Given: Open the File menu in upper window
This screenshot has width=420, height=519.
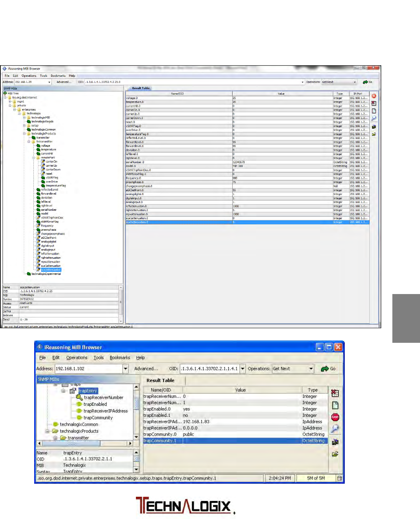Looking at the screenshot, I should (7, 76).
